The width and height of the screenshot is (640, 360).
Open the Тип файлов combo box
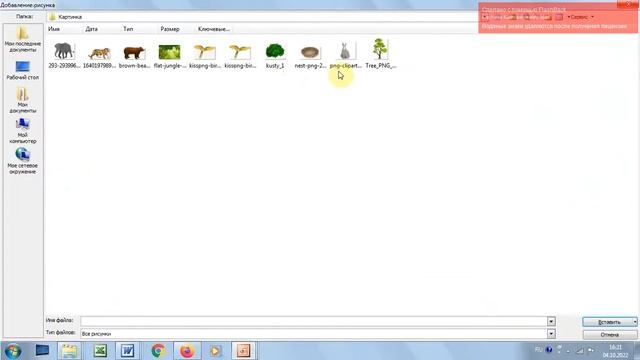tap(318, 334)
